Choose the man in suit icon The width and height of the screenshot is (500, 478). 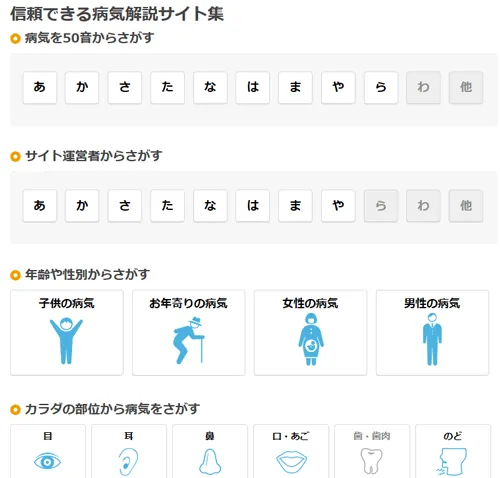[x=432, y=340]
